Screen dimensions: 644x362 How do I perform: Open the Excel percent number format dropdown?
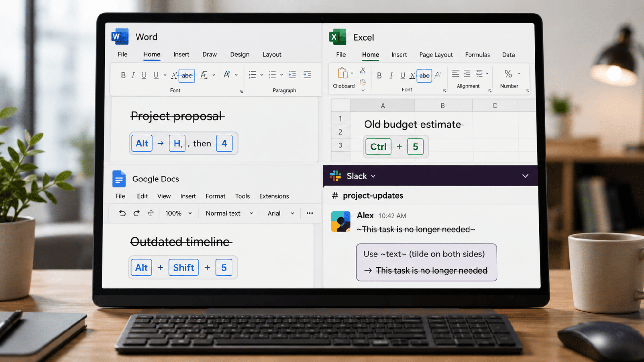(519, 74)
